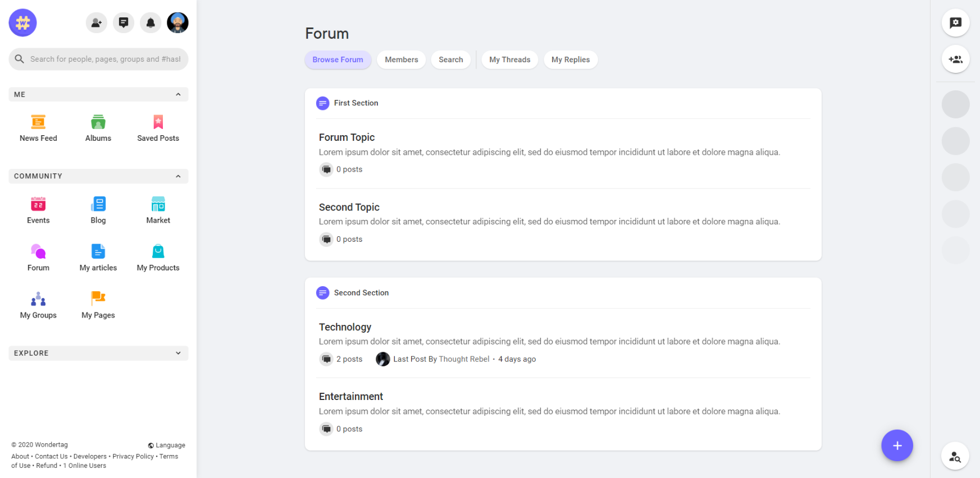Viewport: 980px width, 478px height.
Task: Expand the EXPLORE sidebar section
Action: (178, 353)
